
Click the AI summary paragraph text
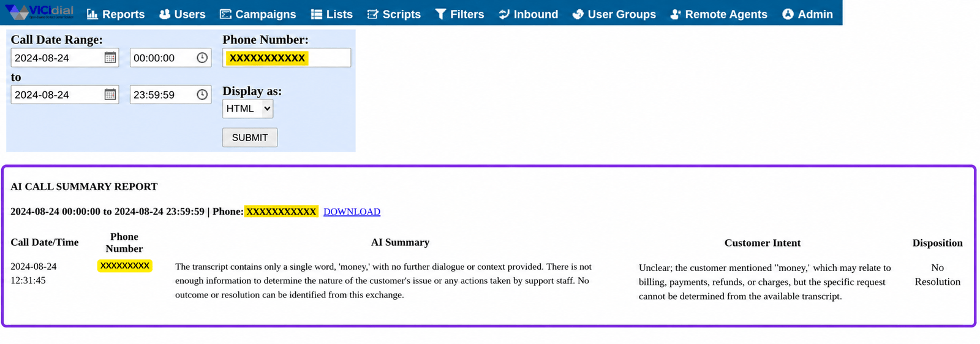(x=383, y=281)
